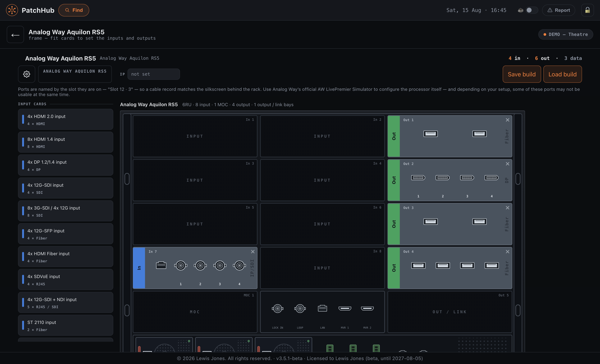600x364 pixels.
Task: Click last fiber port on Out 4
Action: tap(492, 266)
